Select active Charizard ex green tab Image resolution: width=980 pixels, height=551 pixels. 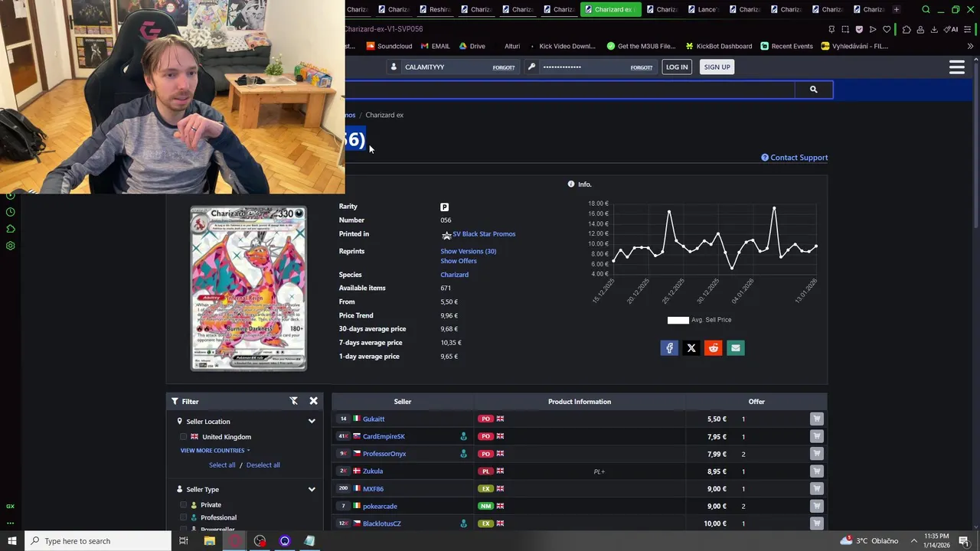pyautogui.click(x=610, y=9)
